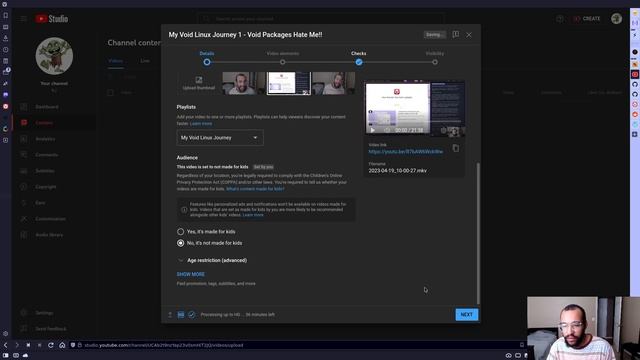Image resolution: width=640 pixels, height=360 pixels.
Task: Click the NEXT button
Action: 467,315
